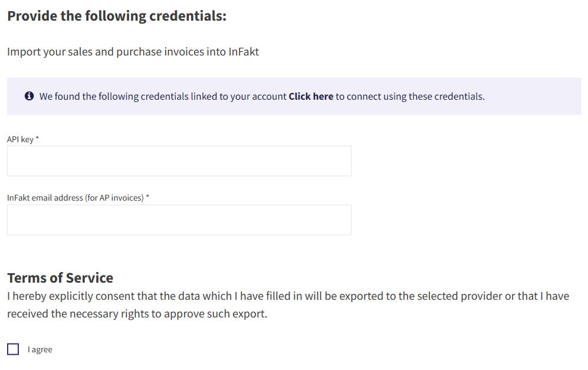Click the info icon in the credentials banner
This screenshot has width=588, height=370.
click(x=29, y=96)
